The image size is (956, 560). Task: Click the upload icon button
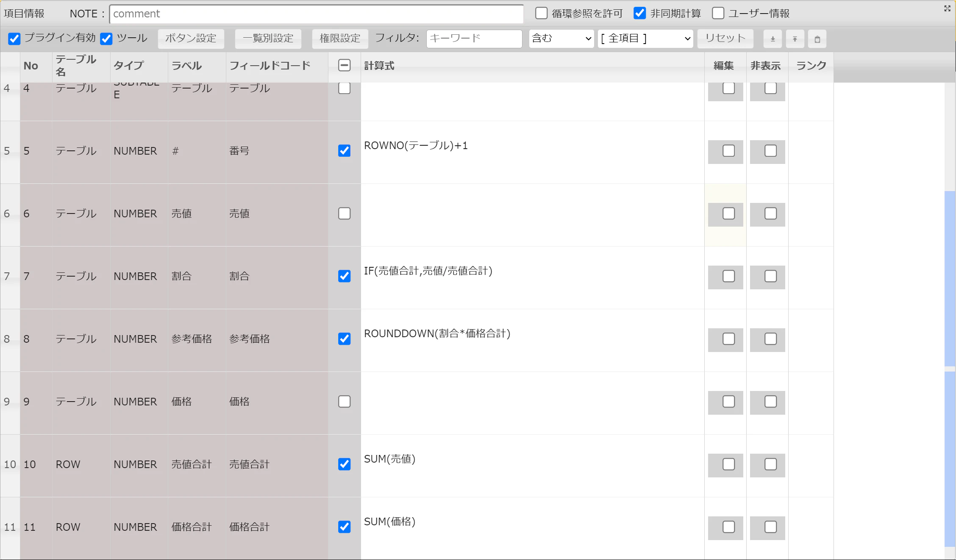795,39
